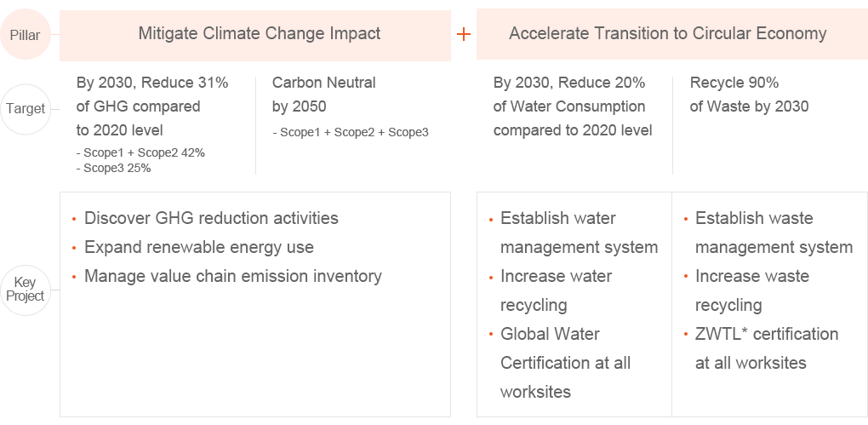Screen dimensions: 868x425
Task: Click the Scope3 25% line
Action: click(x=113, y=169)
